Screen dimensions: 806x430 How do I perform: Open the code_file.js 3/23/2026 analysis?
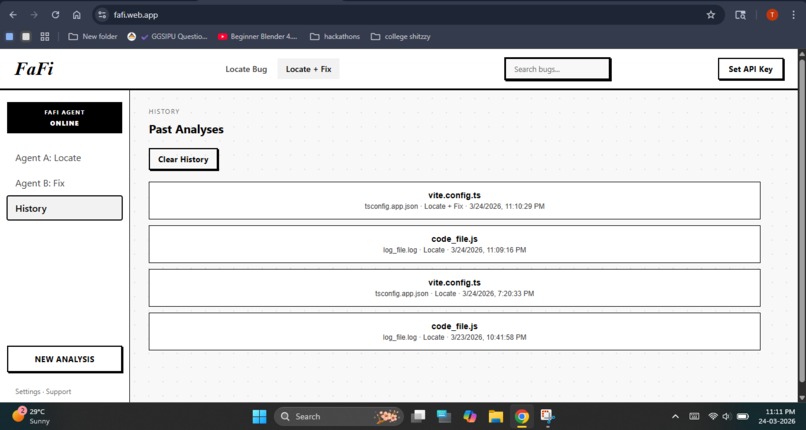[x=454, y=331]
